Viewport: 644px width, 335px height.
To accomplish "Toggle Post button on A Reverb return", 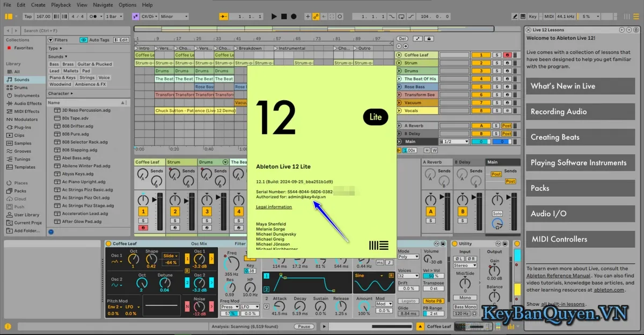I will [x=507, y=126].
